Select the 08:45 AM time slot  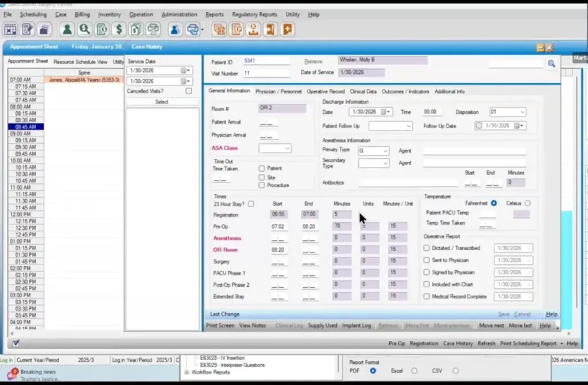(x=26, y=127)
